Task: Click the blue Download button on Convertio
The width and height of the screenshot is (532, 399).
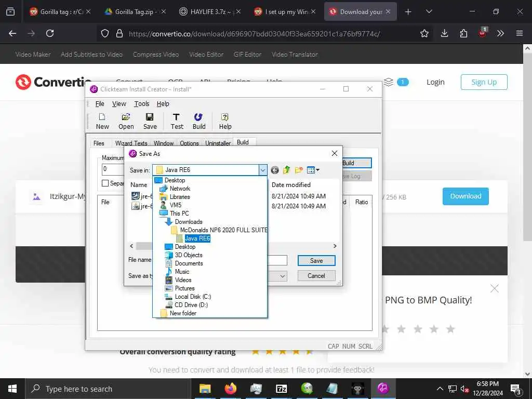Action: point(465,196)
